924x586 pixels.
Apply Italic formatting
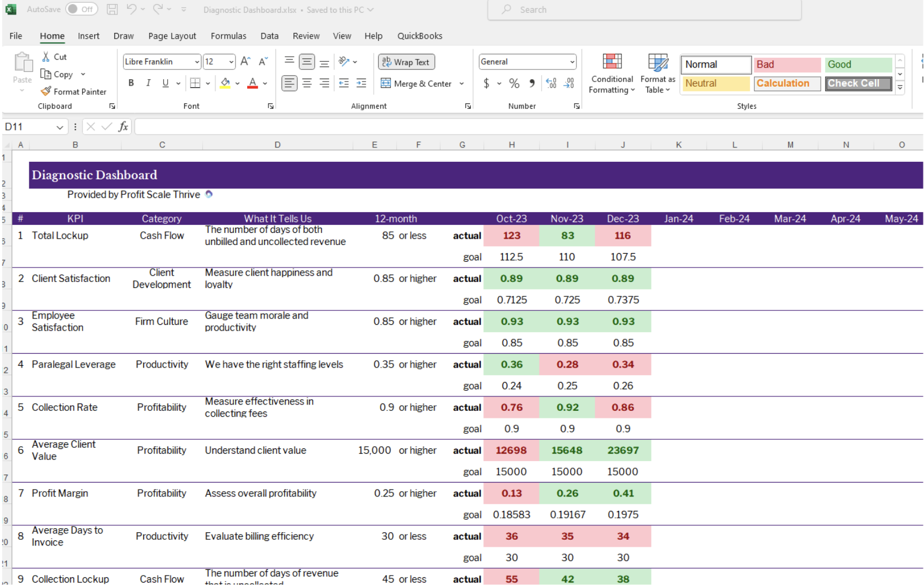click(x=148, y=83)
